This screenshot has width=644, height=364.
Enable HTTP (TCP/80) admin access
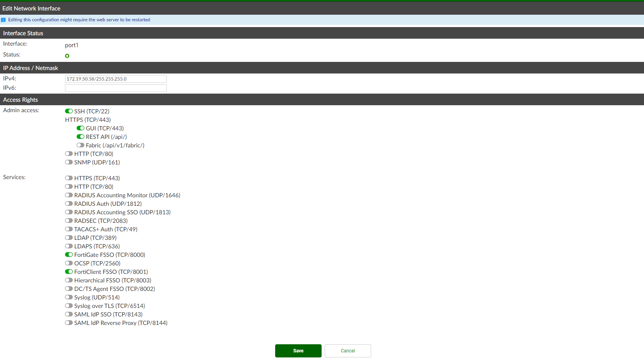(69, 154)
